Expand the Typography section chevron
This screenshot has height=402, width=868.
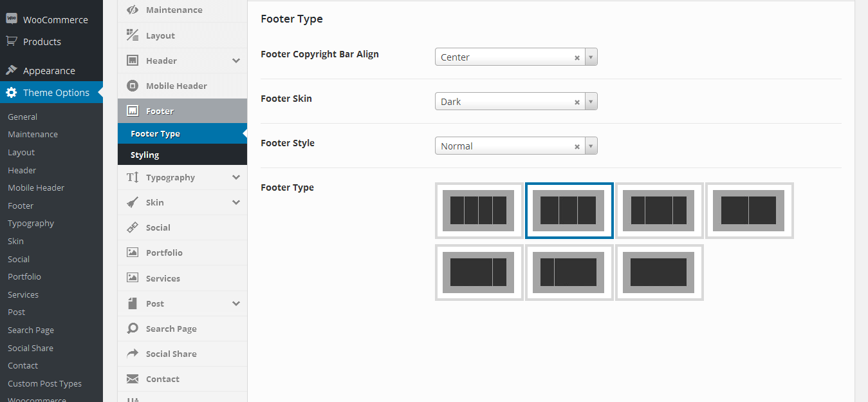click(236, 177)
